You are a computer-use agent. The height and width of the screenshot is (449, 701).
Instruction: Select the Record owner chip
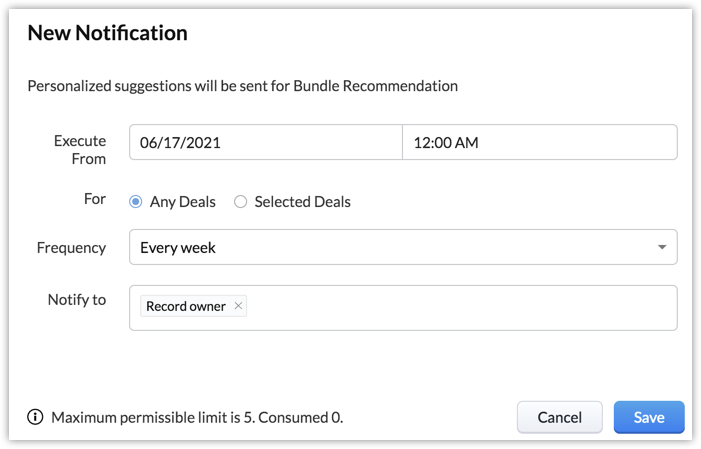click(x=186, y=306)
